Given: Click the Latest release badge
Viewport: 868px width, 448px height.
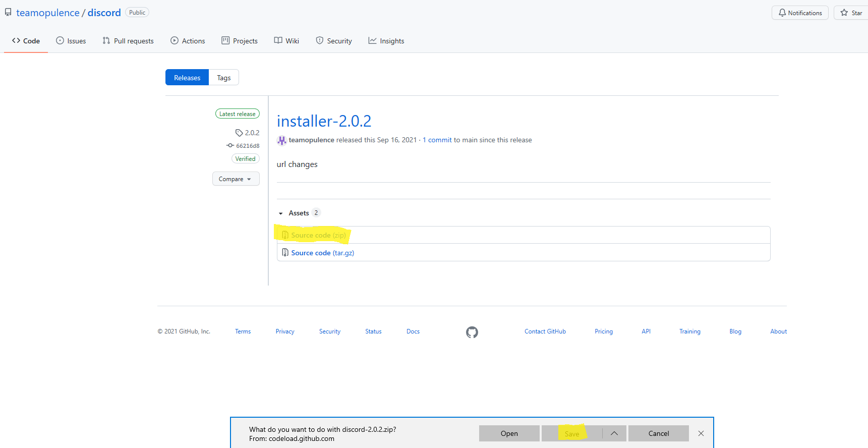Looking at the screenshot, I should coord(238,114).
